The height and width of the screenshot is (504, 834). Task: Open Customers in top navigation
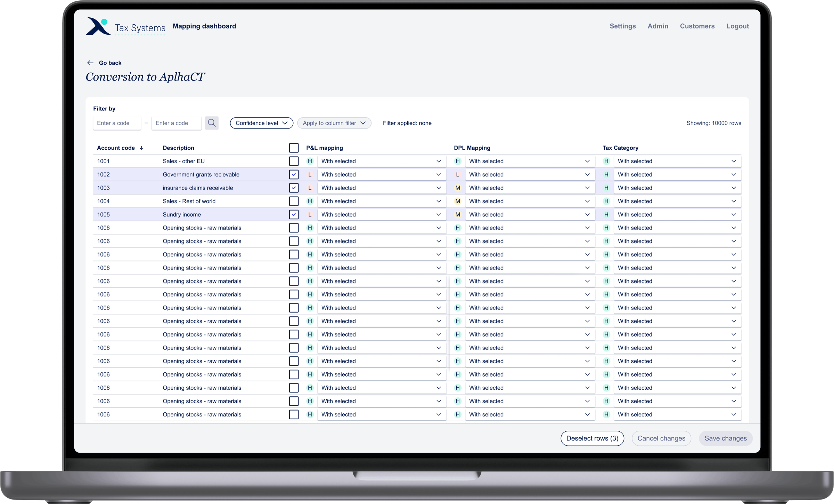pyautogui.click(x=697, y=26)
